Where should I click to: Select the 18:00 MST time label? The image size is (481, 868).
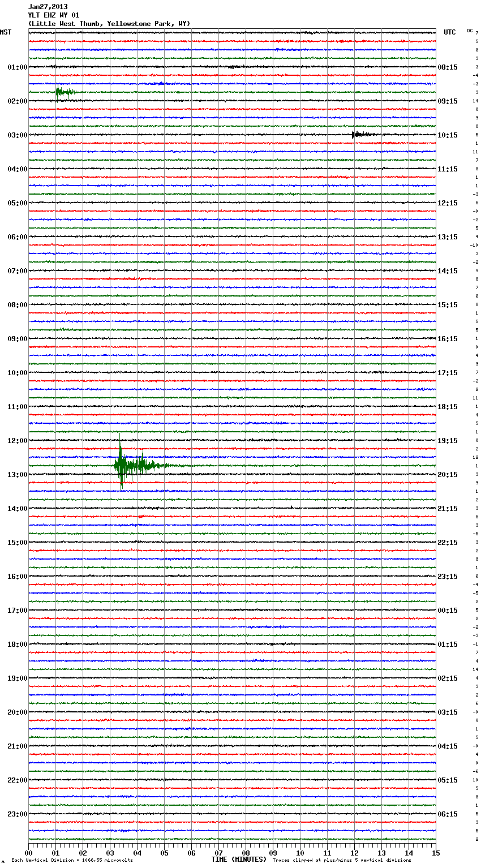[x=17, y=644]
